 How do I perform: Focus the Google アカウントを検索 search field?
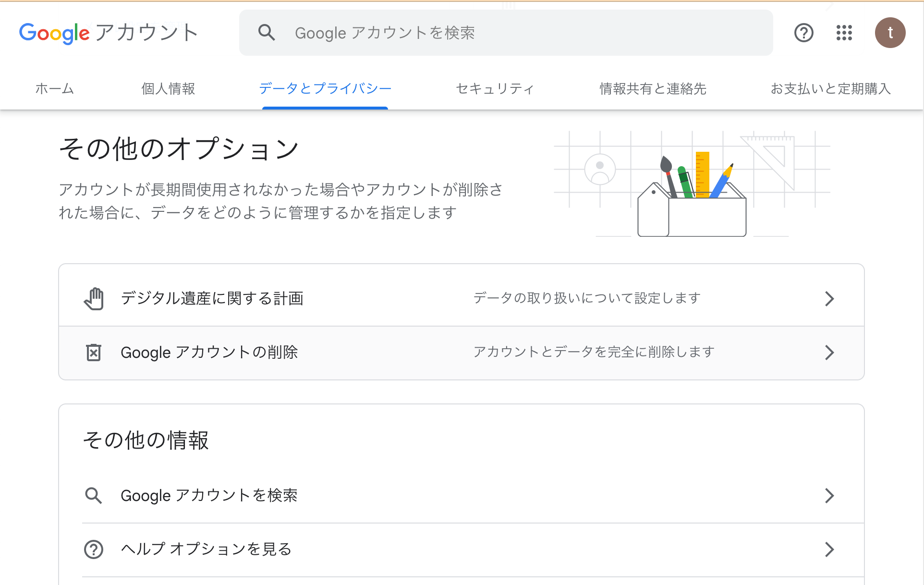click(x=506, y=33)
